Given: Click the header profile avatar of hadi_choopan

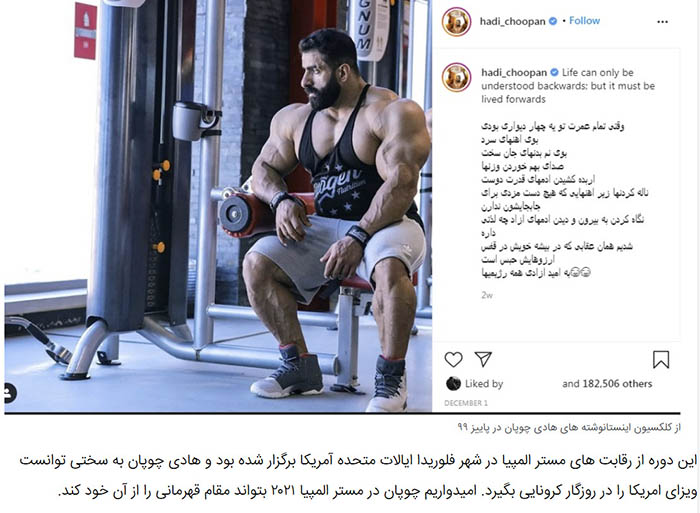Looking at the screenshot, I should [x=456, y=21].
